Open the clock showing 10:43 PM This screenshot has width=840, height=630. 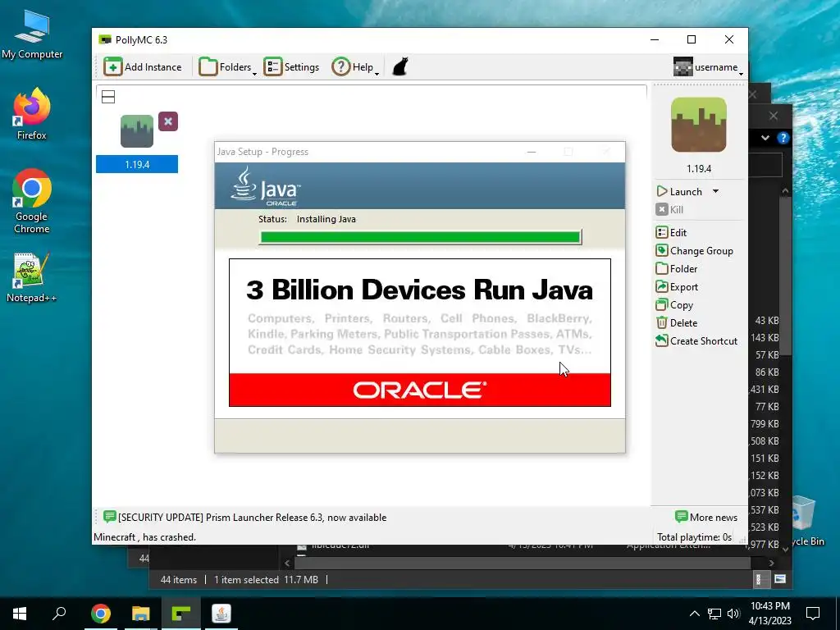coord(770,614)
